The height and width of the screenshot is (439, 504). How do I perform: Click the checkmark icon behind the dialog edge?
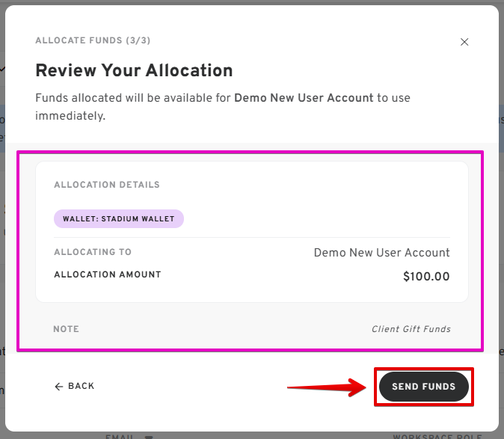[2, 69]
